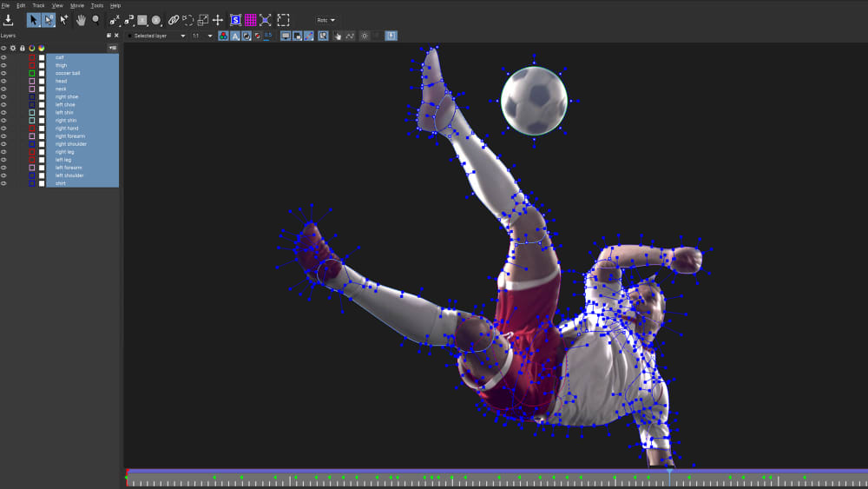The height and width of the screenshot is (489, 868).
Task: Click the green color swatch for soccer ball
Action: (32, 73)
